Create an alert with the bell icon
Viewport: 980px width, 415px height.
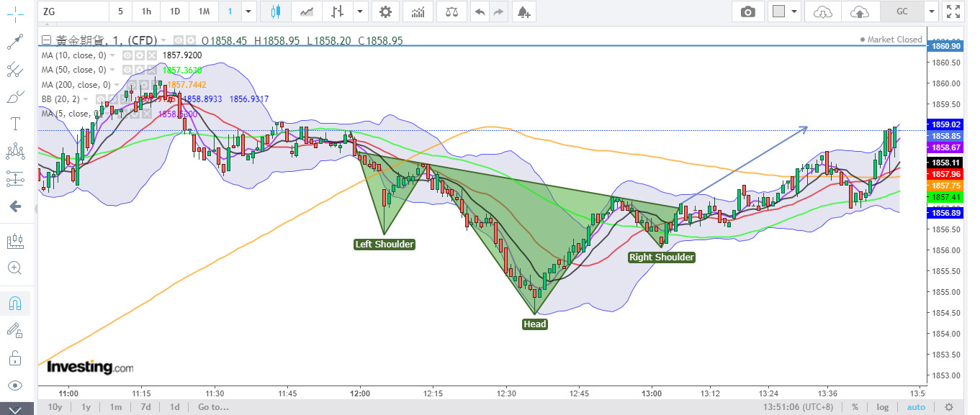pyautogui.click(x=523, y=12)
